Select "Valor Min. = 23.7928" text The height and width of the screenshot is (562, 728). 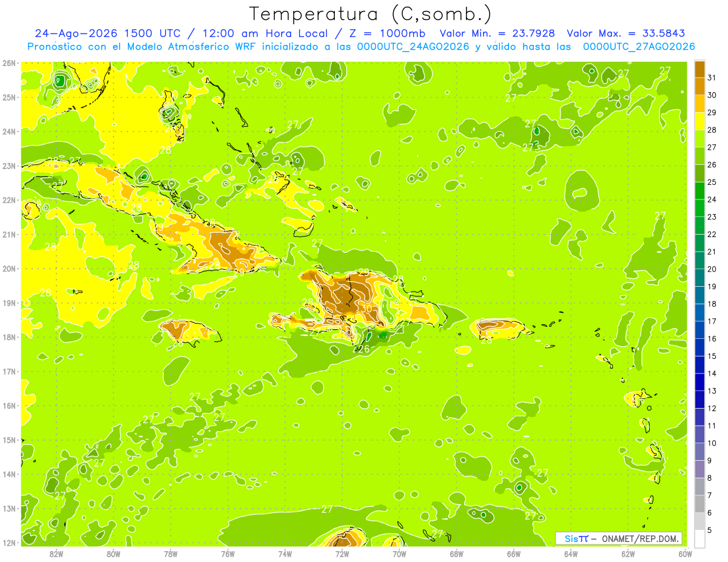pyautogui.click(x=497, y=33)
